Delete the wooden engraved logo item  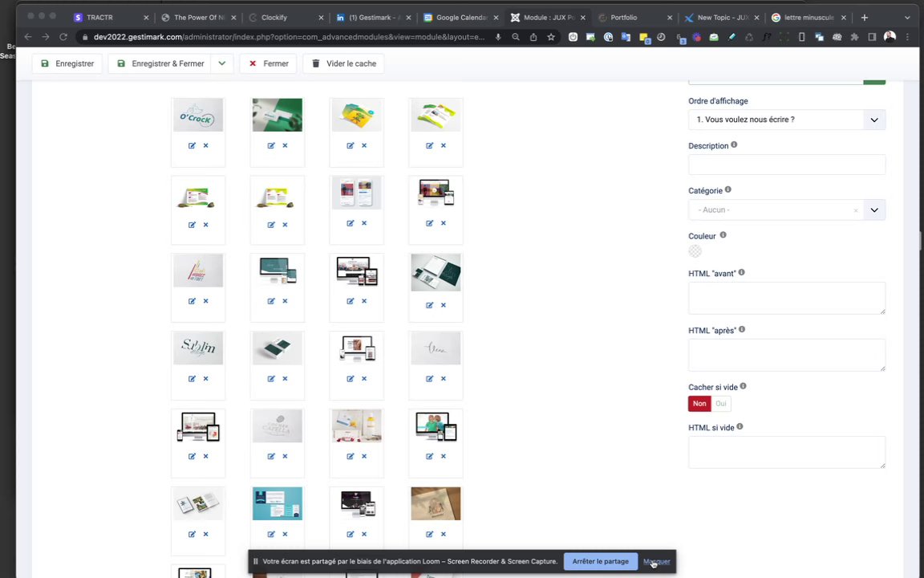click(443, 535)
